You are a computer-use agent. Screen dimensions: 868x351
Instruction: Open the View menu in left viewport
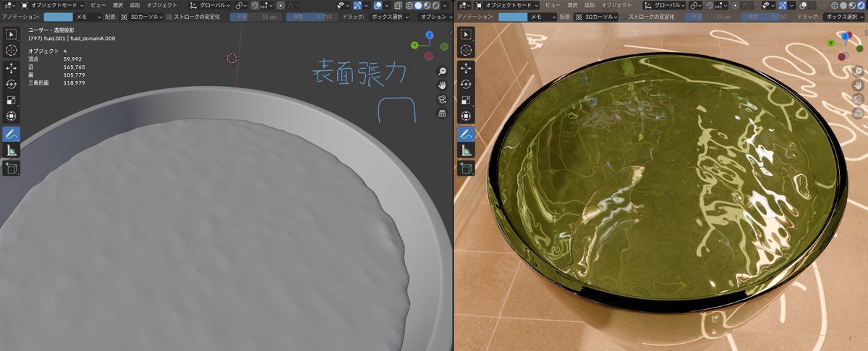(x=97, y=5)
